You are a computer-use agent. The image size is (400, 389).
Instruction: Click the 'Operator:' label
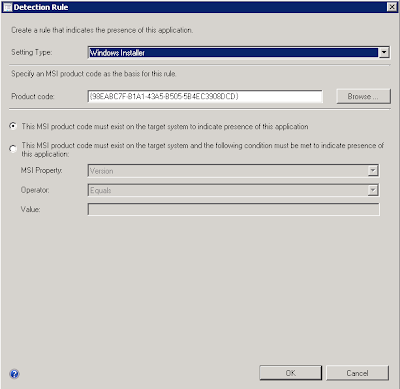click(x=35, y=190)
